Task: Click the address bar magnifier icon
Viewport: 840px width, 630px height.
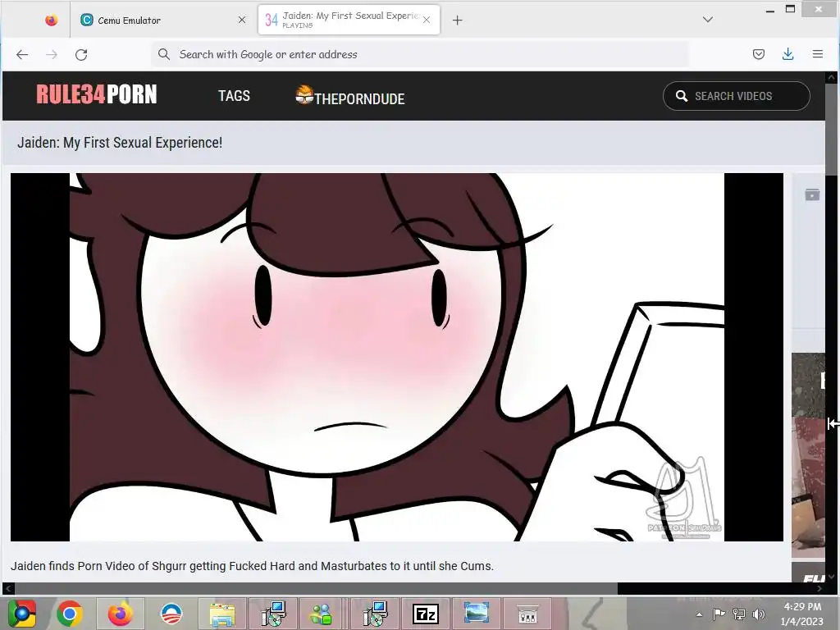Action: 164,54
